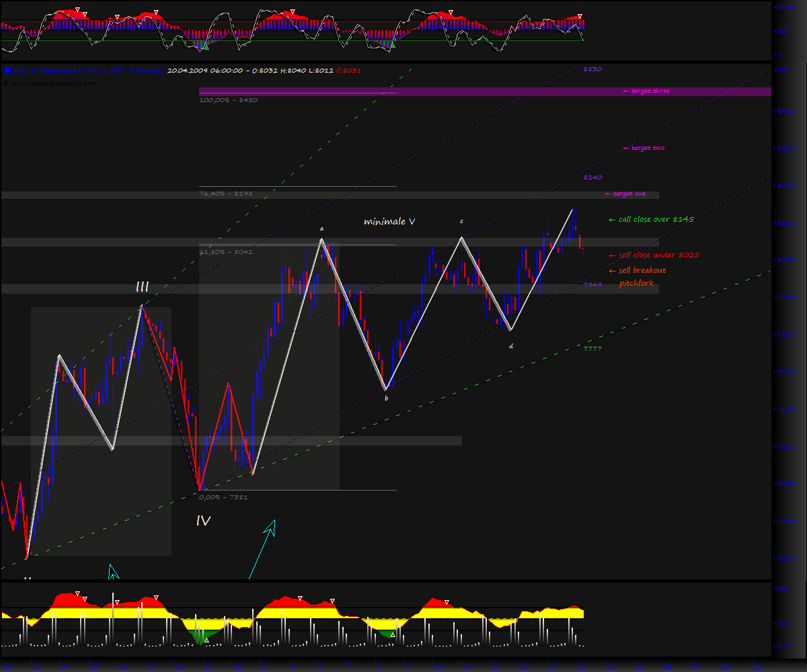Click the '0,00% - 7381' Fibonacci label
807x672 pixels.
[x=224, y=497]
